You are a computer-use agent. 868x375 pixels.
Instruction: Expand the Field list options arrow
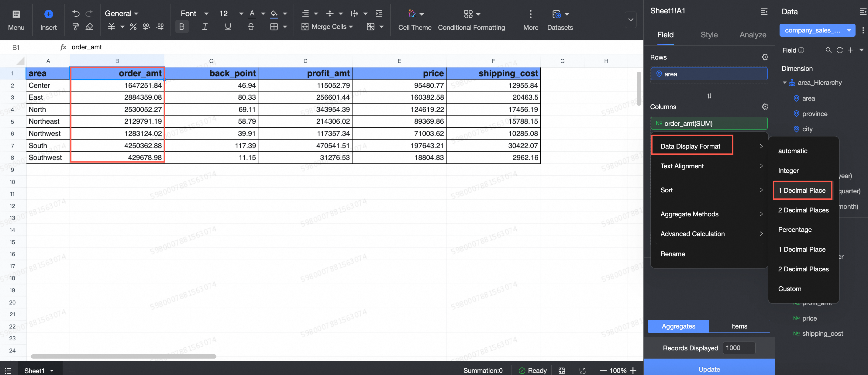click(x=861, y=50)
